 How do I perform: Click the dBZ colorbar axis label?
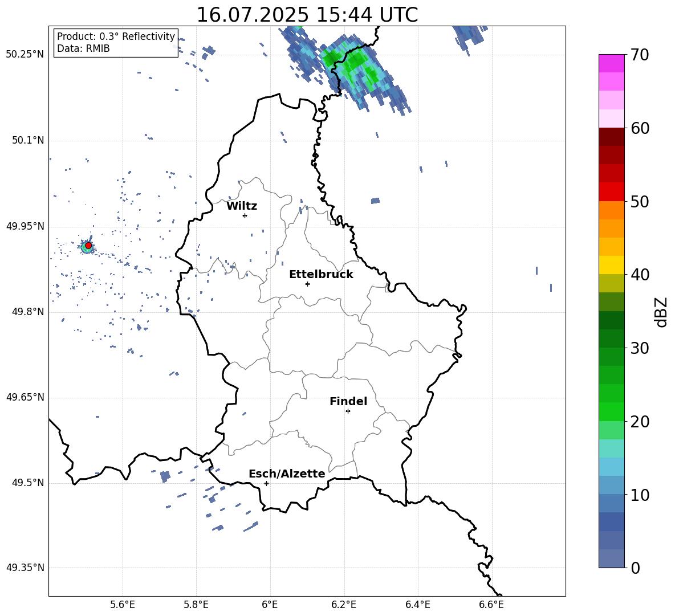tap(662, 312)
